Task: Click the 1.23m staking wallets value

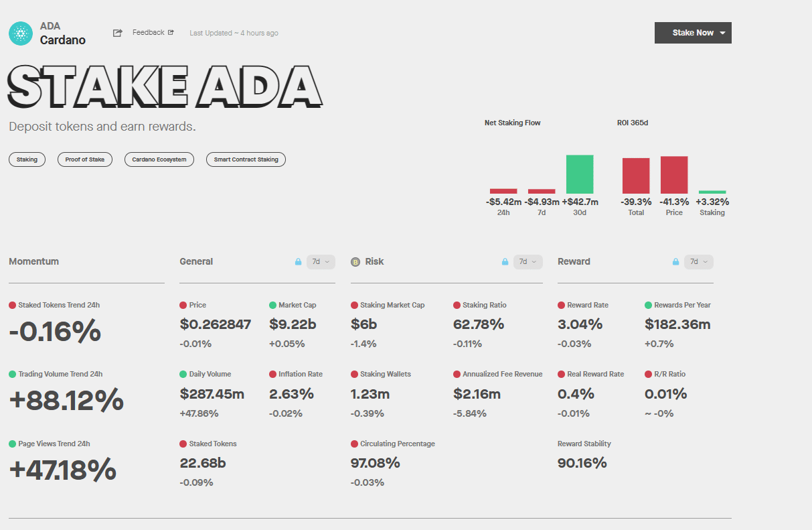Action: click(x=370, y=394)
